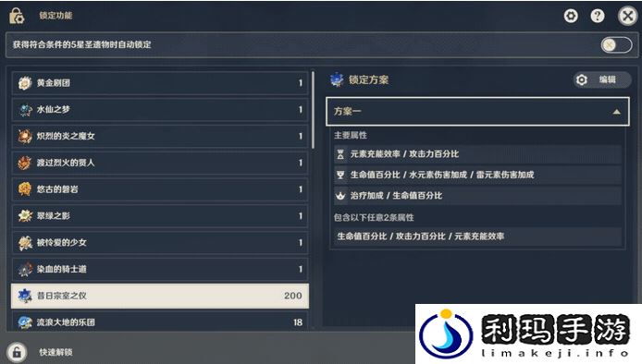
Task: Click sub-stat condition row 生命值百分比
Action: coord(477,236)
